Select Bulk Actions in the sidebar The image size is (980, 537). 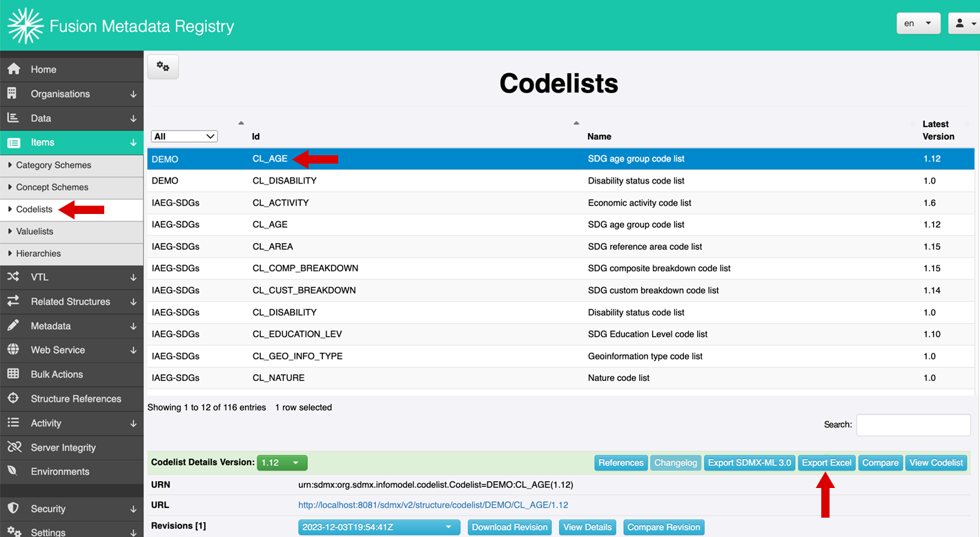[x=57, y=374]
